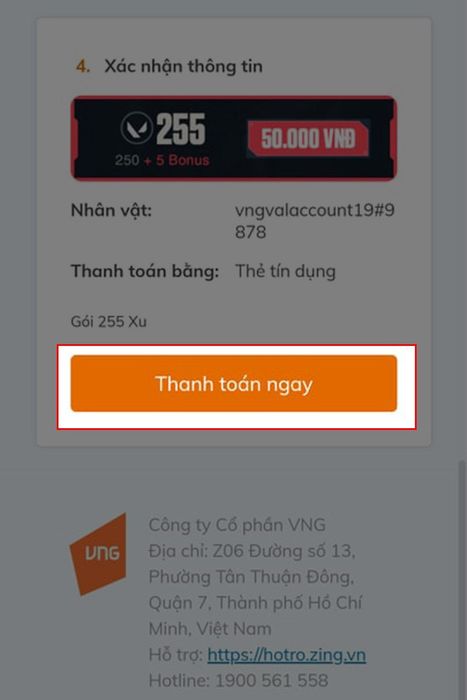Click the Thanh toán bằng label
The image size is (467, 700).
click(145, 271)
